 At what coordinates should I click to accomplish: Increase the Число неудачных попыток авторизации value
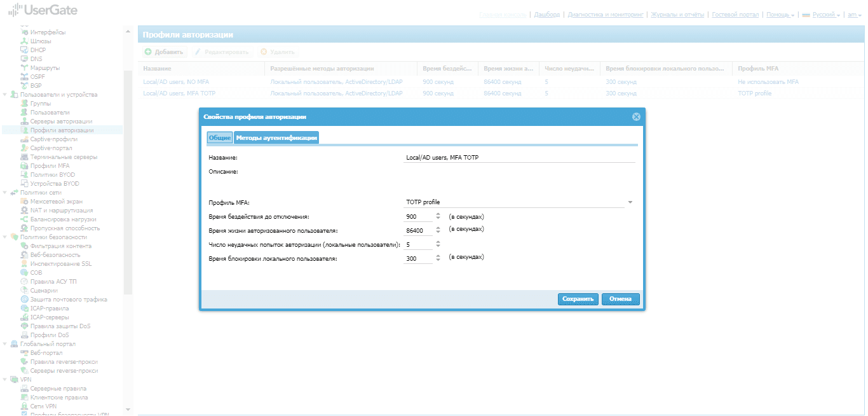click(x=438, y=242)
